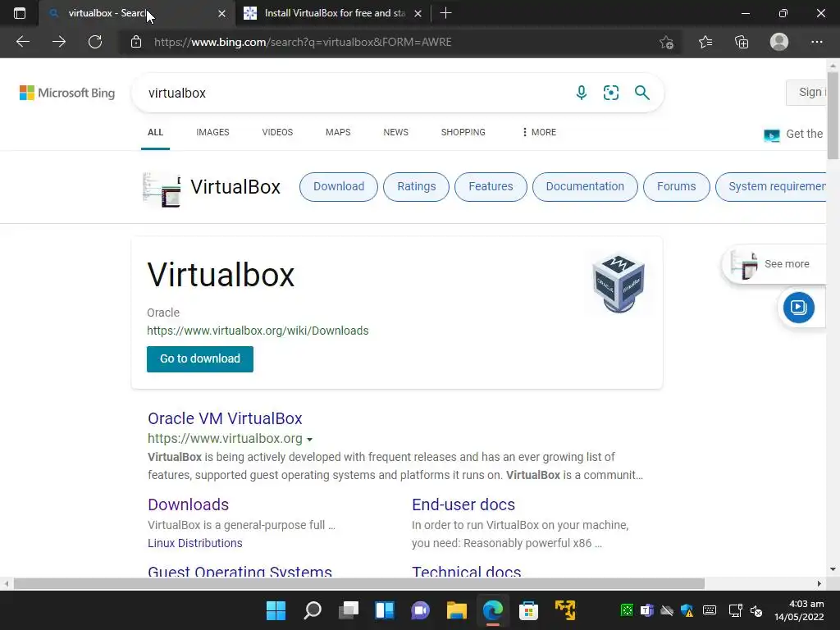This screenshot has height=630, width=840.
Task: Click the Forums chip
Action: 676,186
